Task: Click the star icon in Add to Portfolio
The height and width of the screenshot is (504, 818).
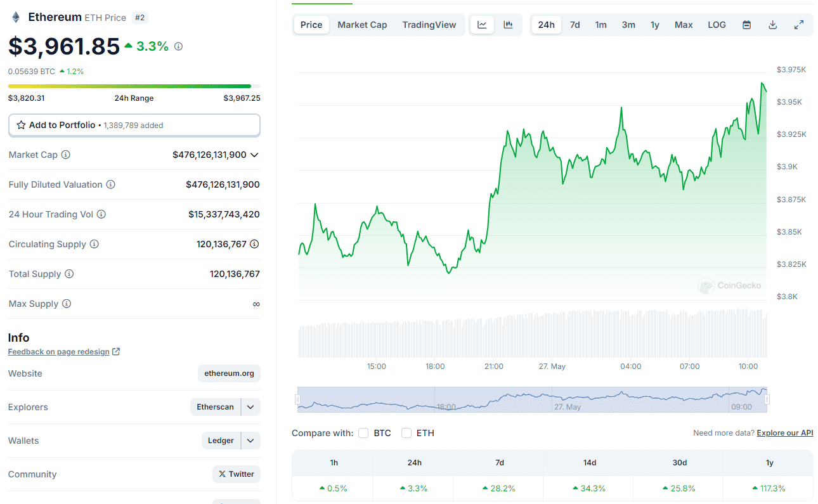Action: [21, 125]
